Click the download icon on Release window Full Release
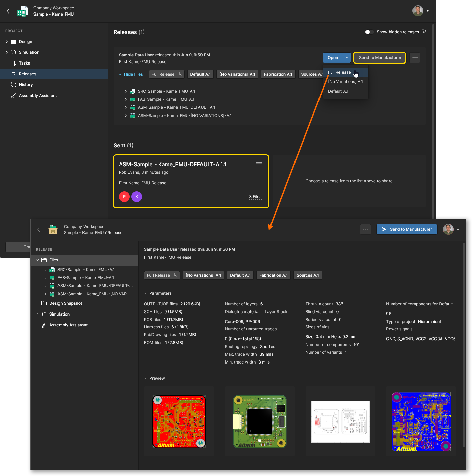 [175, 275]
